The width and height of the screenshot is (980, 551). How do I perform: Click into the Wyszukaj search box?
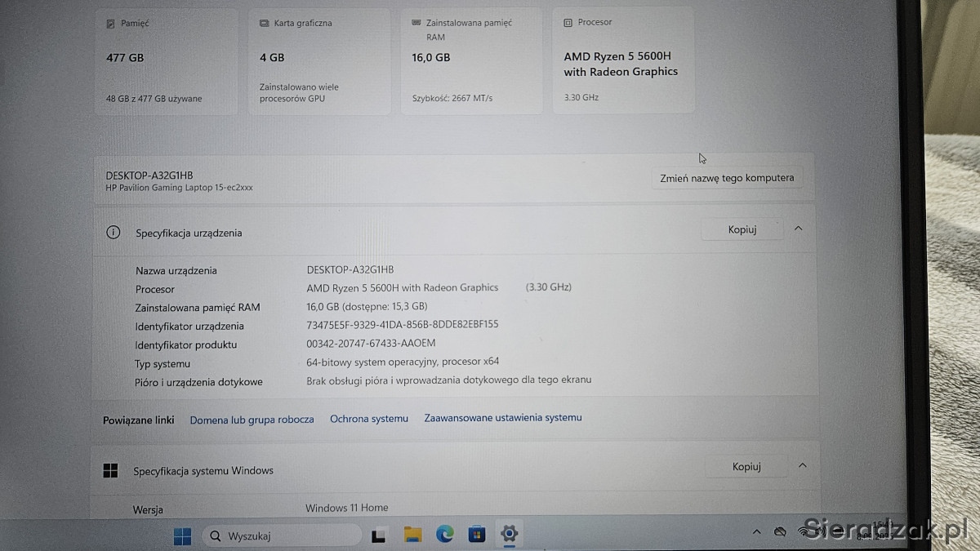tap(281, 535)
